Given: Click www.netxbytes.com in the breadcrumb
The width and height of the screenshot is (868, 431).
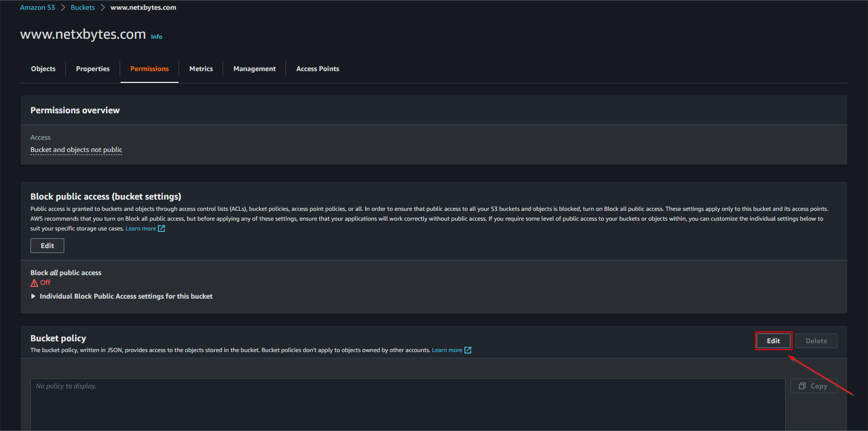Looking at the screenshot, I should click(x=143, y=7).
